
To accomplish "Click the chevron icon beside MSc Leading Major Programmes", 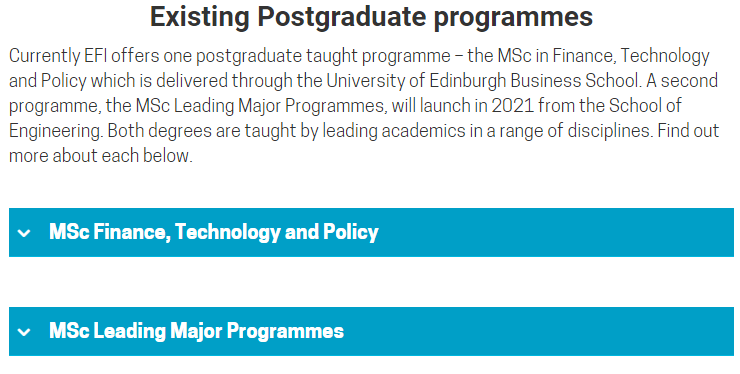I will (x=24, y=332).
